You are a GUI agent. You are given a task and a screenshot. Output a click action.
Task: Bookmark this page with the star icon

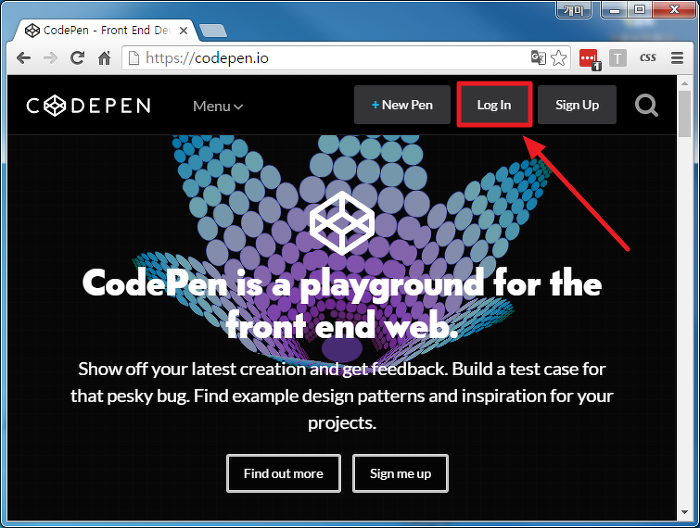[558, 58]
